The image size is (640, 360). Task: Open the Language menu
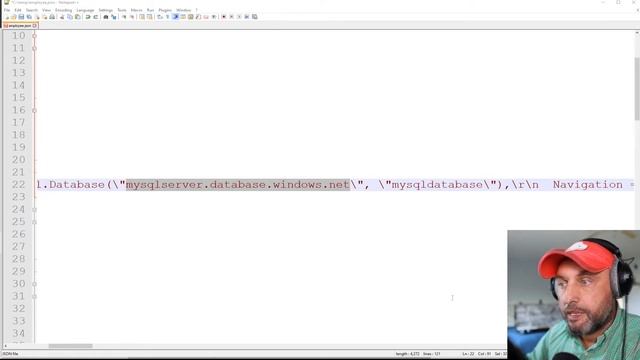point(85,10)
